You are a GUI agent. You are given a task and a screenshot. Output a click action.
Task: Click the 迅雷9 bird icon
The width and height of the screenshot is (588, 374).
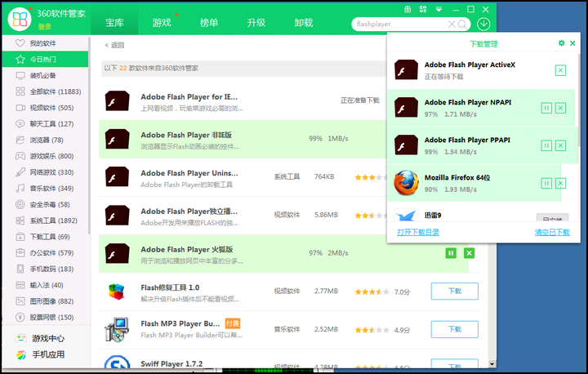(x=406, y=215)
